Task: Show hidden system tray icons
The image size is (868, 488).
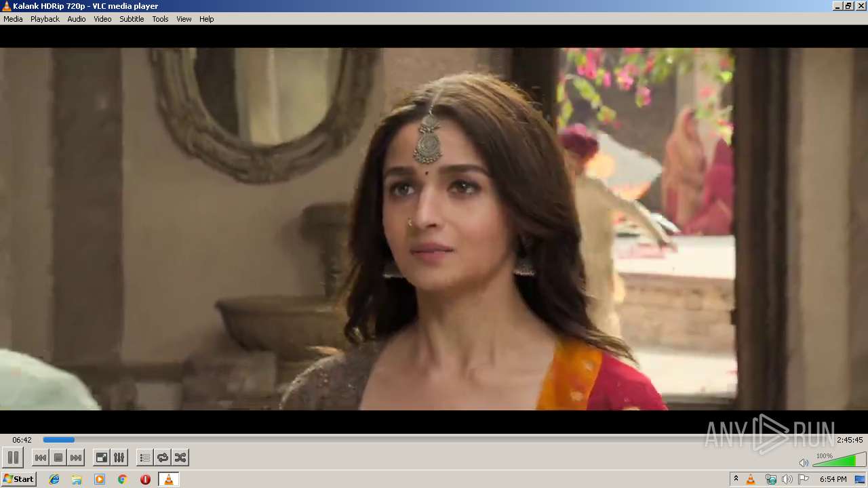Action: [x=736, y=479]
